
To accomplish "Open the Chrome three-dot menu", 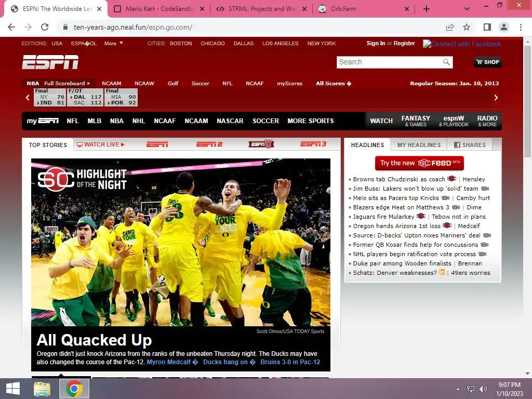I will [521, 27].
